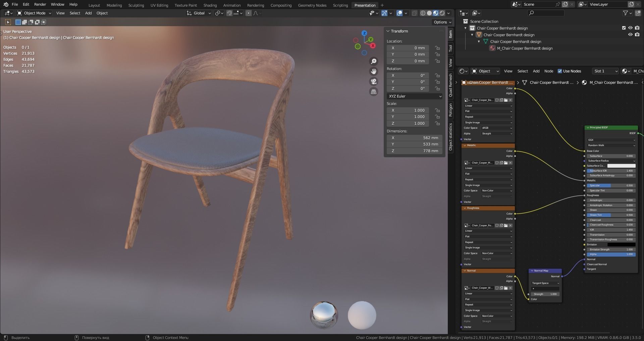Viewport: 644px width, 341px height.
Task: Click the pin scene icon
Action: [557, 4]
